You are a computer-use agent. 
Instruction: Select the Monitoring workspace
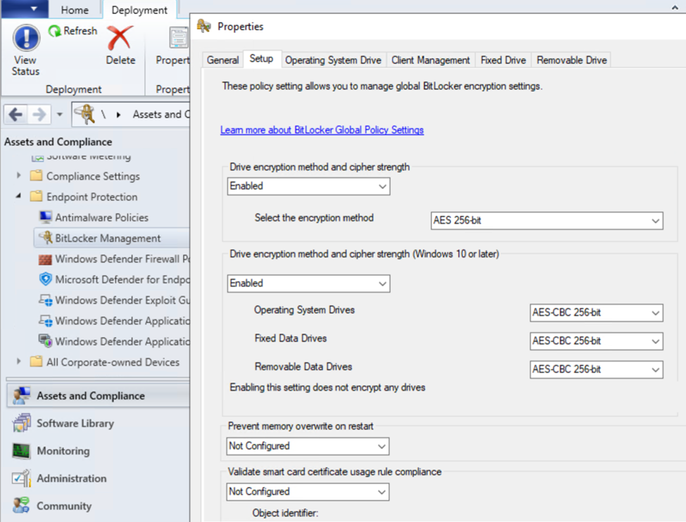pyautogui.click(x=63, y=451)
